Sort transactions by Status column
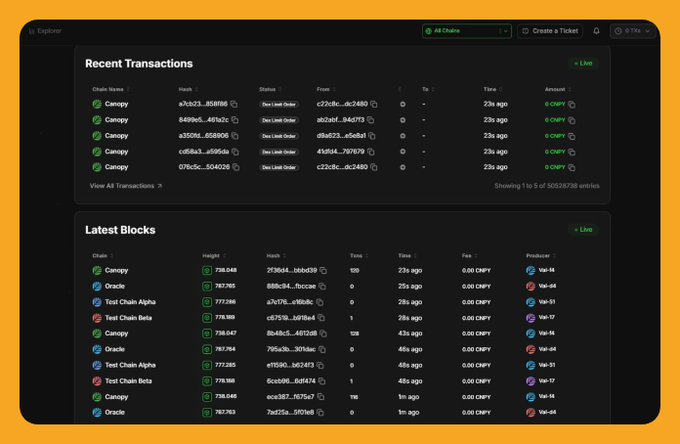The image size is (680, 444). click(270, 89)
